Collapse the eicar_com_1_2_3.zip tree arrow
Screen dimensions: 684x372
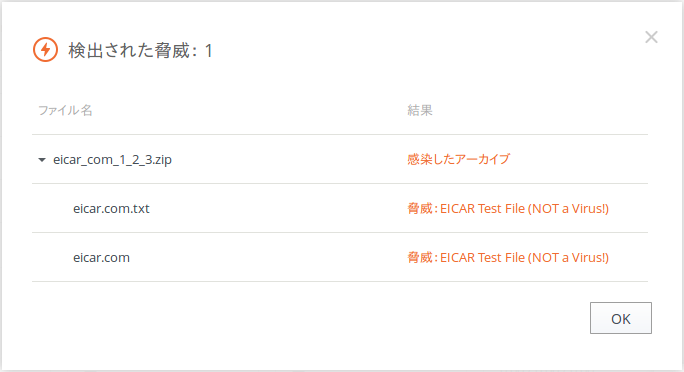pyautogui.click(x=42, y=160)
